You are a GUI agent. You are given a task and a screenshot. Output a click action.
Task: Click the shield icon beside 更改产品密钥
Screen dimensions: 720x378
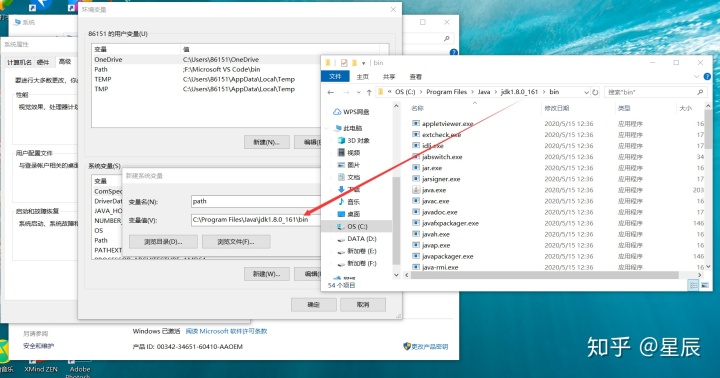(406, 346)
